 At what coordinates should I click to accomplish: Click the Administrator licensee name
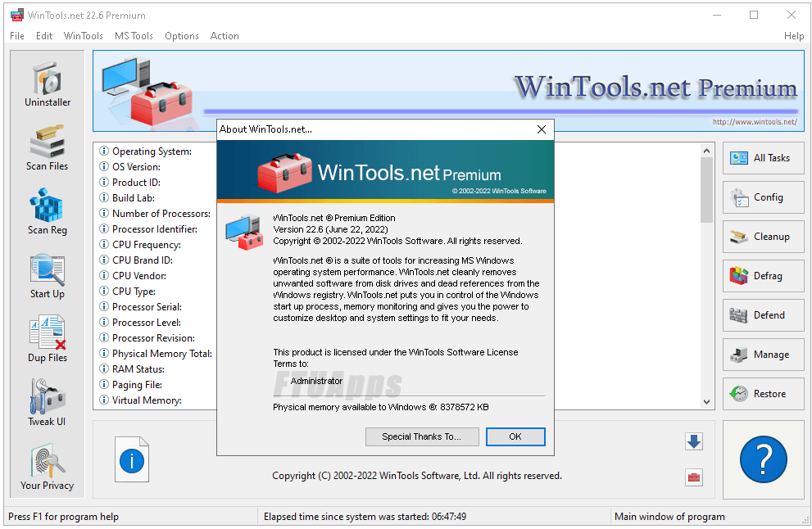316,381
